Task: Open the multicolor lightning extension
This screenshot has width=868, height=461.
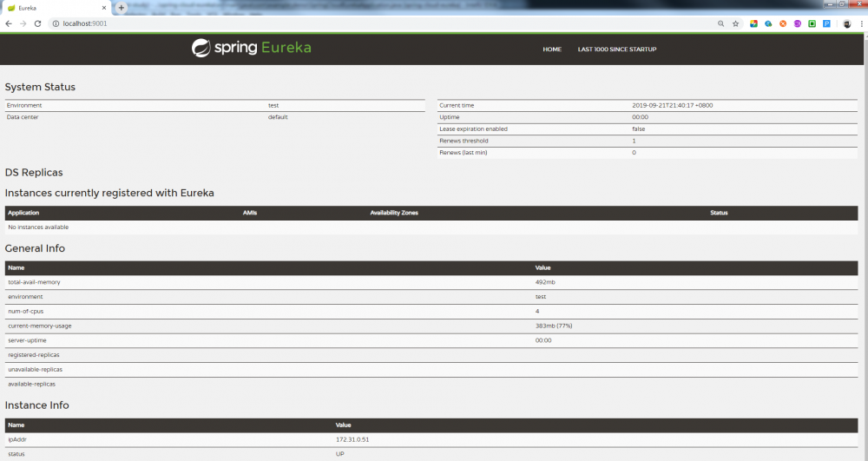Action: point(753,23)
